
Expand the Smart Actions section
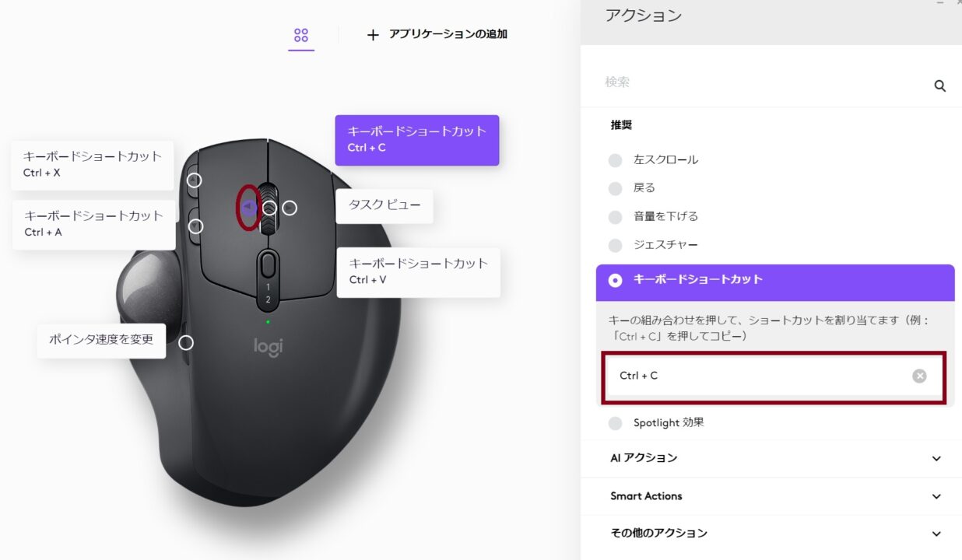pos(775,496)
